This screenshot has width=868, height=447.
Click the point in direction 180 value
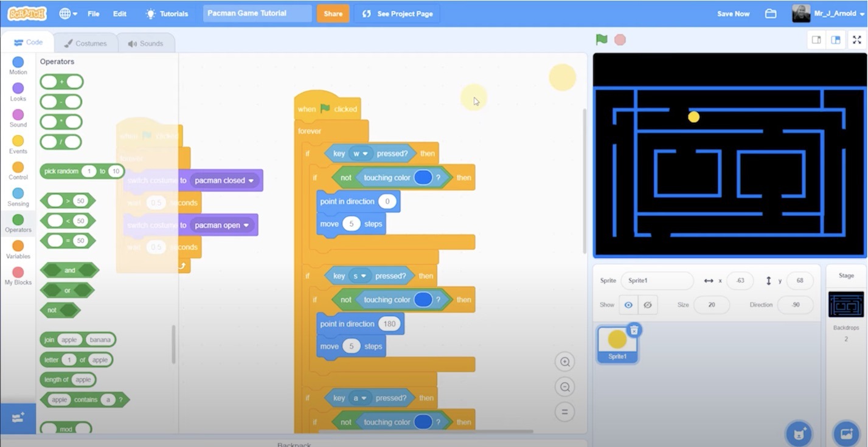(x=389, y=324)
